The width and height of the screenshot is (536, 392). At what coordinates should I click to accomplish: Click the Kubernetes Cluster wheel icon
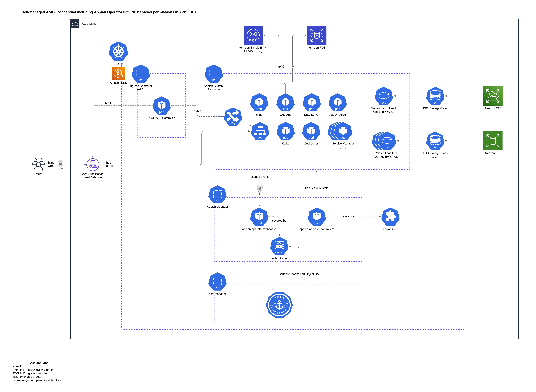(118, 51)
